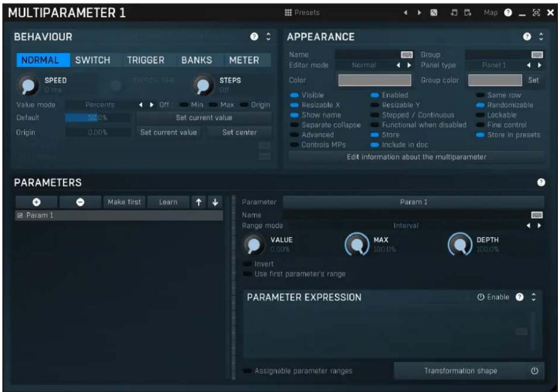Click the Learn button

(168, 202)
